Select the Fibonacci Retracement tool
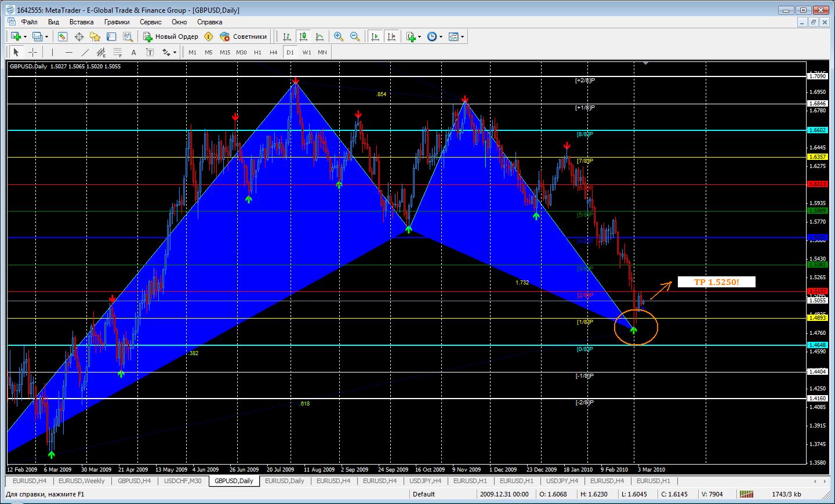The image size is (835, 504). click(117, 52)
